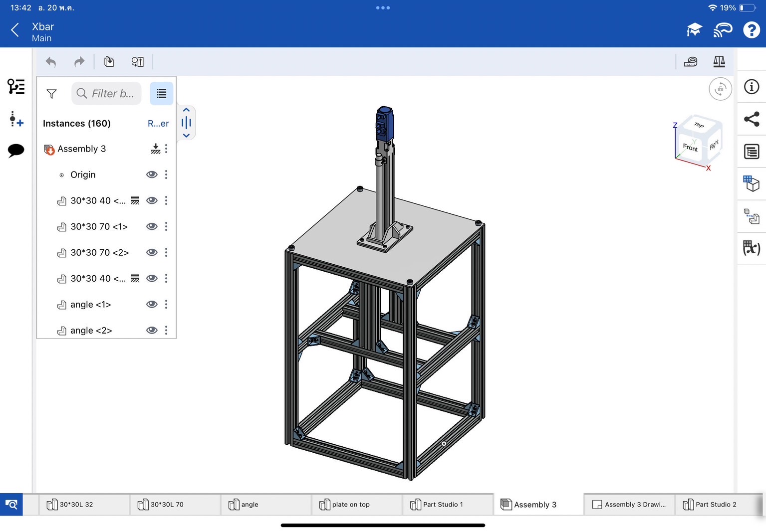Click the Filter by name search field
The image size is (766, 532).
click(x=107, y=94)
